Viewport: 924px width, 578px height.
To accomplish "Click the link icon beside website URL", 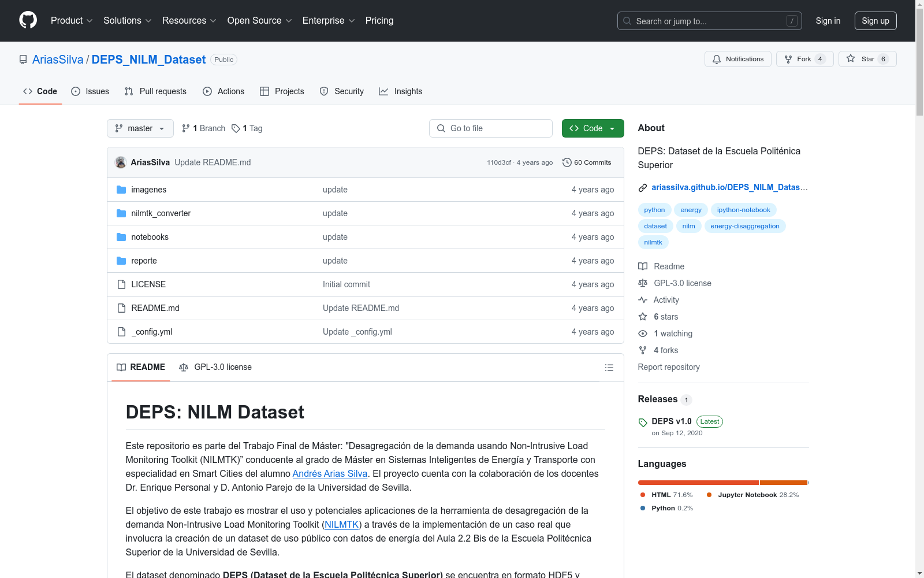I will pos(643,187).
